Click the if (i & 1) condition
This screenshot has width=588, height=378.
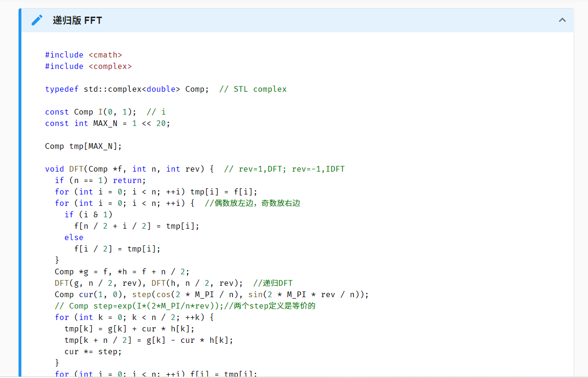pos(89,214)
